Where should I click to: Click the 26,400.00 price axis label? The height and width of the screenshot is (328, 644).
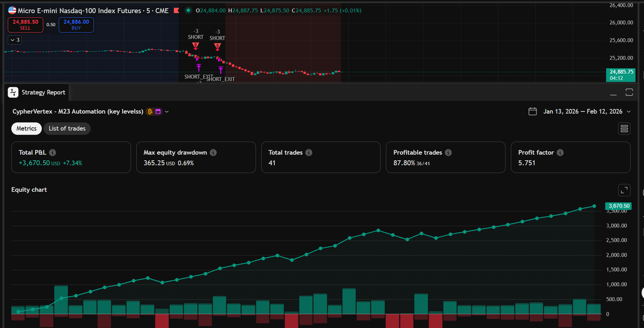[621, 5]
